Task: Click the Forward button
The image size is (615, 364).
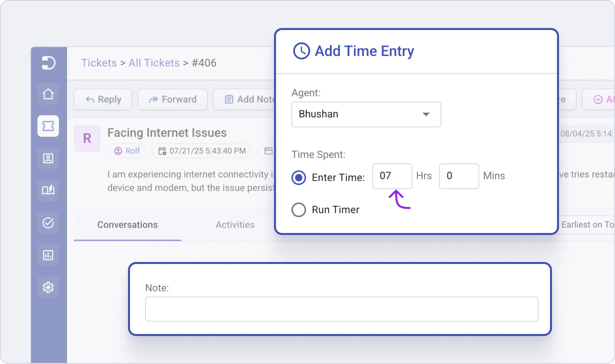Action: point(172,99)
